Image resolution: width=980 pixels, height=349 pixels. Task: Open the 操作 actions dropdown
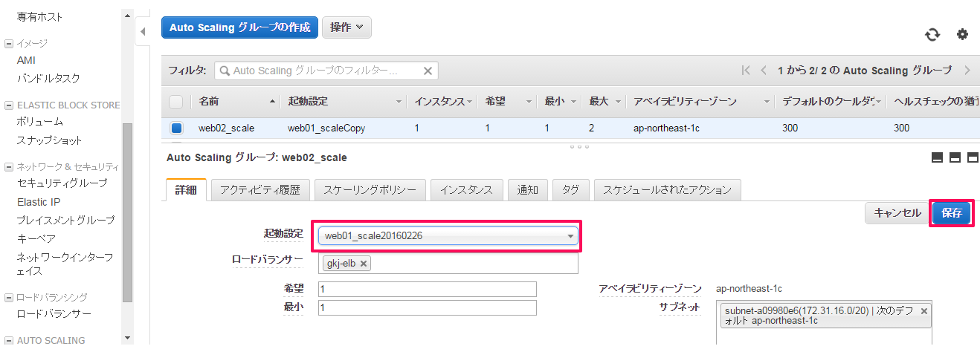346,27
